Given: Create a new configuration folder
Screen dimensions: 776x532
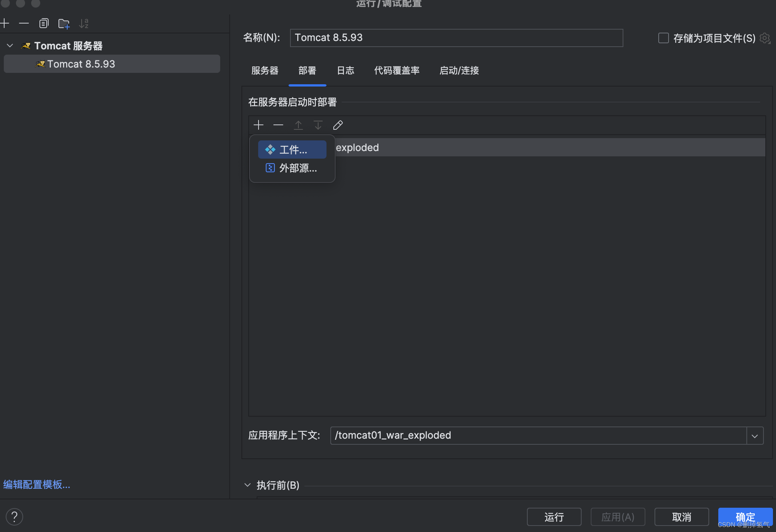Looking at the screenshot, I should 64,24.
